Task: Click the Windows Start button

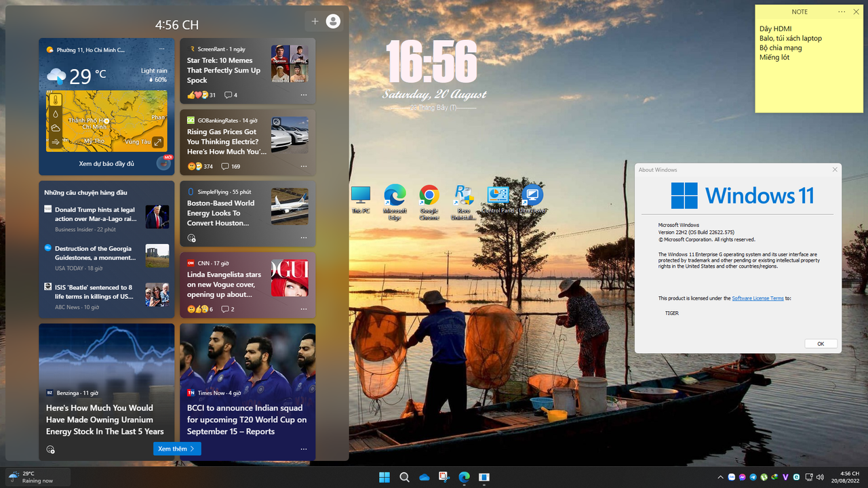Action: tap(384, 477)
